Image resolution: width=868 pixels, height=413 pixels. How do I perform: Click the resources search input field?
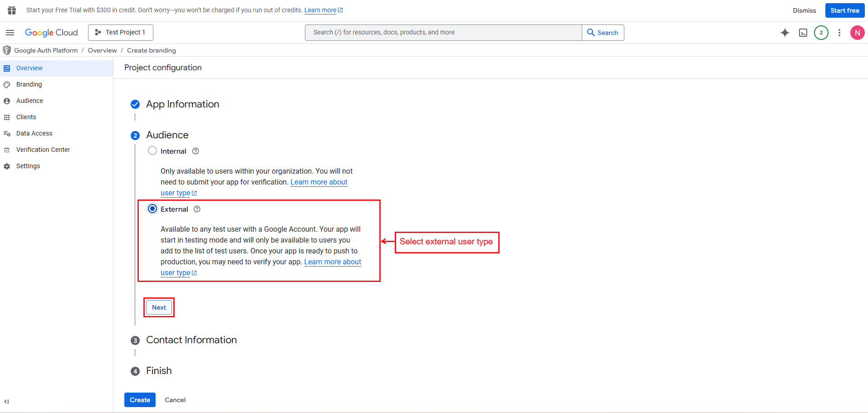pos(443,33)
